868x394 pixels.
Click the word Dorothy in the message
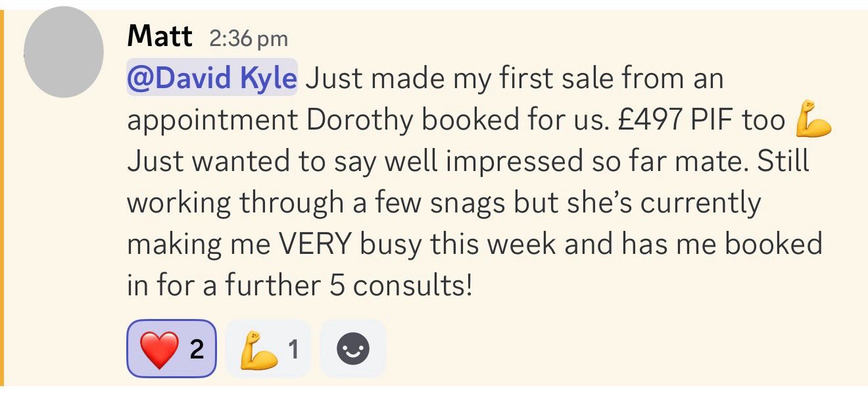click(359, 120)
